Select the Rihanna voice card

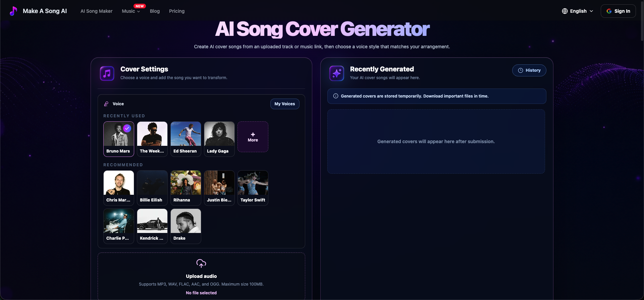coord(186,188)
